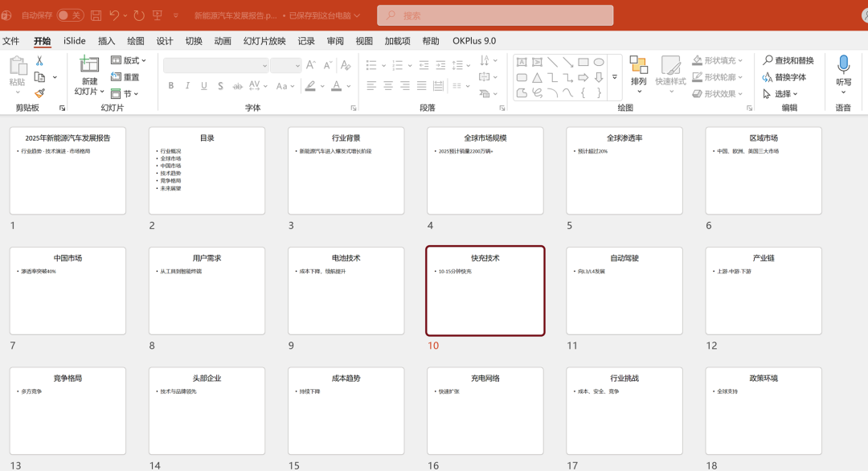This screenshot has width=868, height=471.
Task: Select slide 2 目录 thumbnail
Action: (207, 171)
